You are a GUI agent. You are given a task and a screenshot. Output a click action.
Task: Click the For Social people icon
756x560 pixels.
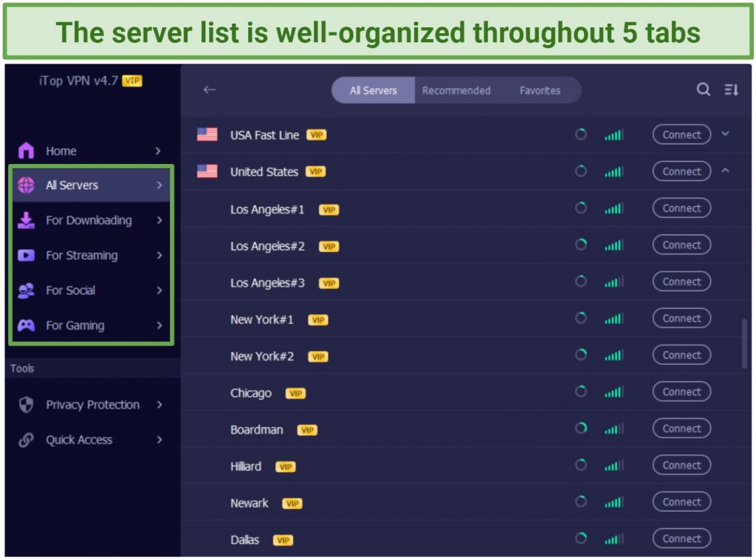pos(26,290)
